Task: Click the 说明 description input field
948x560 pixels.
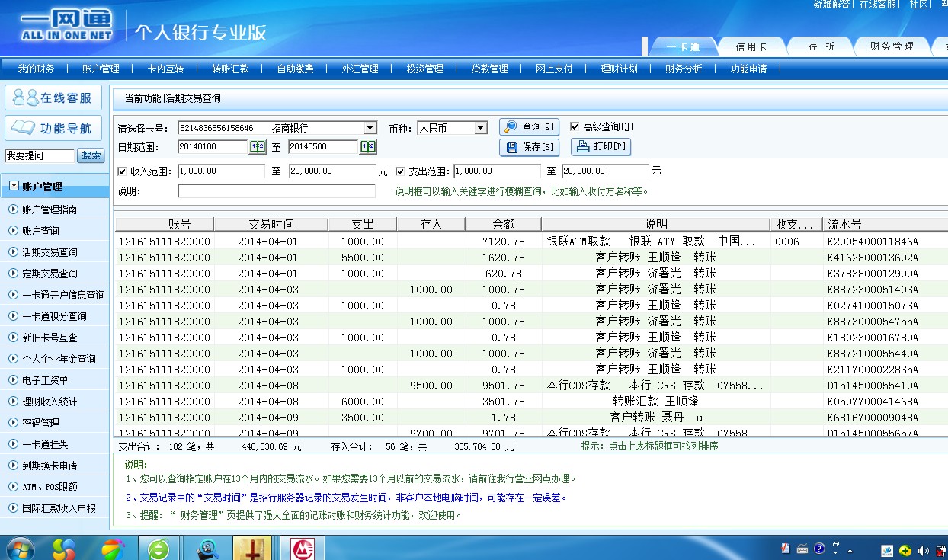Action: pyautogui.click(x=277, y=191)
